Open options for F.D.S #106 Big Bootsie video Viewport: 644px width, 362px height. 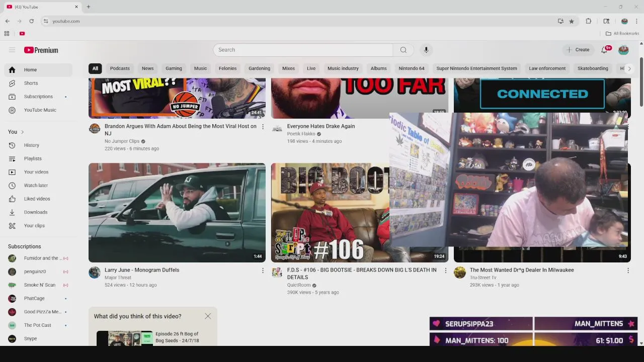point(445,270)
